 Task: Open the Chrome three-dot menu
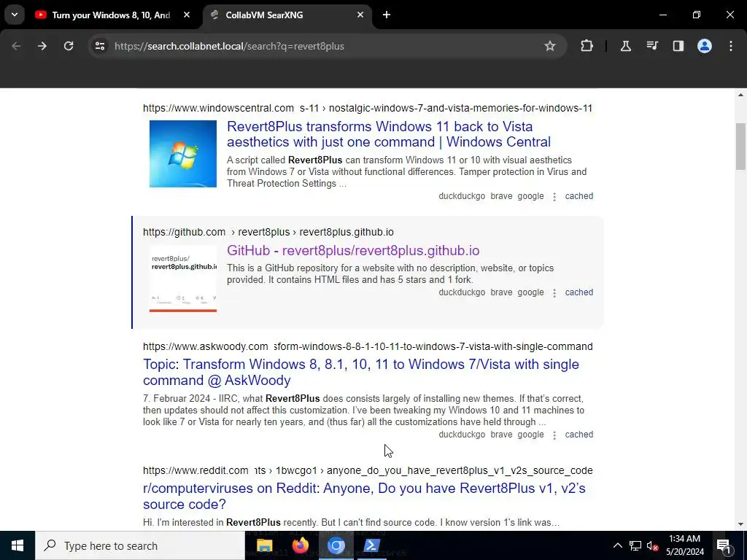[731, 46]
